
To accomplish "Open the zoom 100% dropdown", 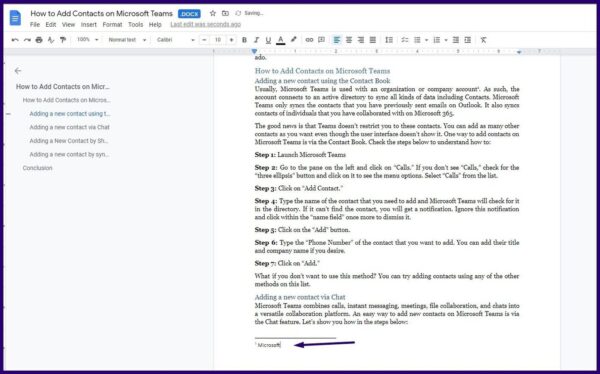I will tap(88, 40).
